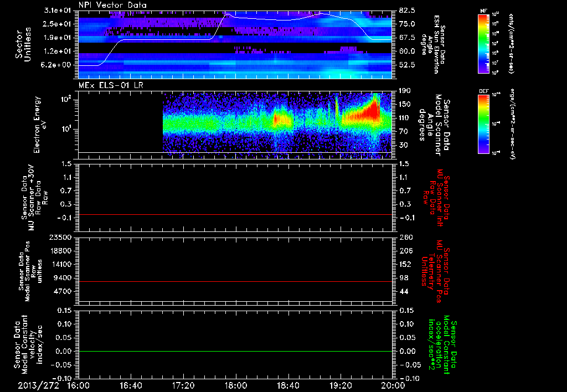Click the Electron Energy eV axis label

pyautogui.click(x=40, y=125)
